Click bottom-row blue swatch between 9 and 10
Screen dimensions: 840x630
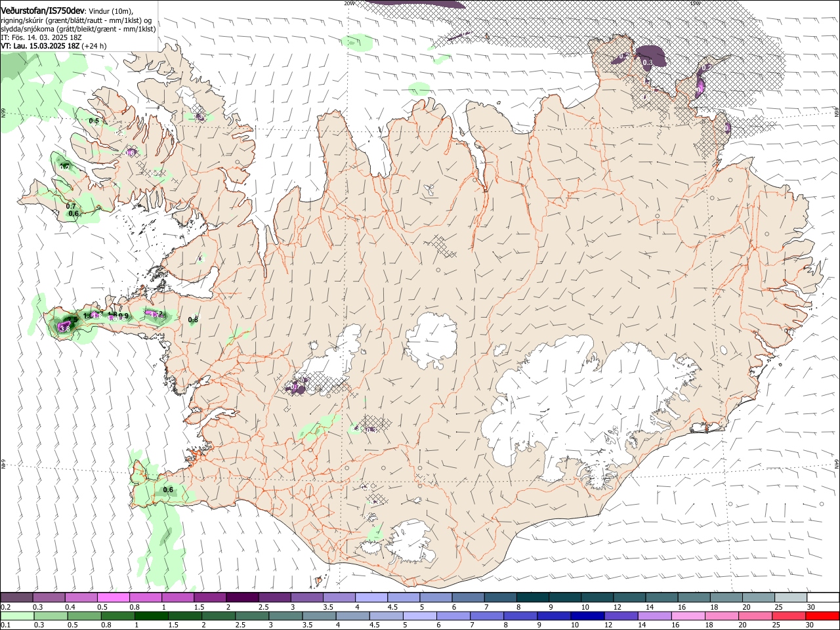554,616
